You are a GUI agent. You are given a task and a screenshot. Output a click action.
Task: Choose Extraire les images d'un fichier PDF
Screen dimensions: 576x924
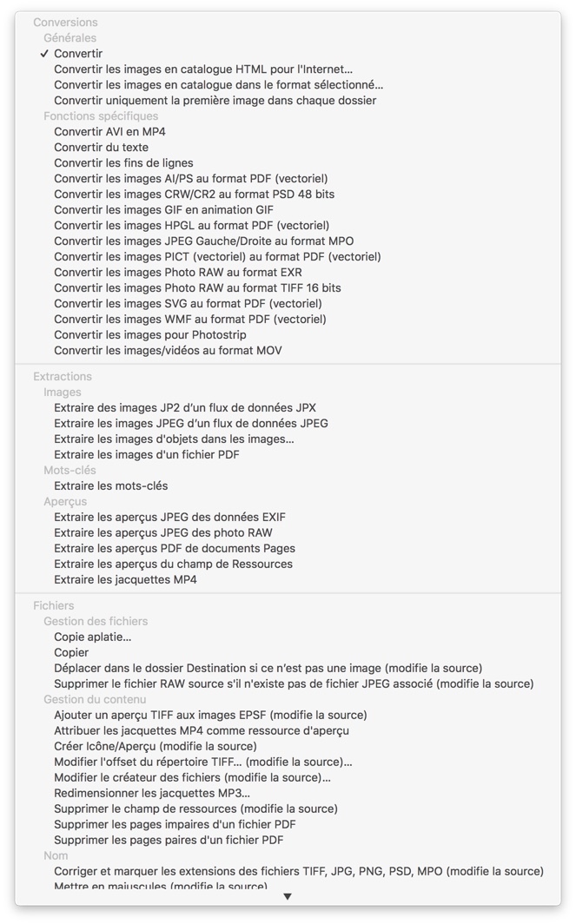[288, 454]
